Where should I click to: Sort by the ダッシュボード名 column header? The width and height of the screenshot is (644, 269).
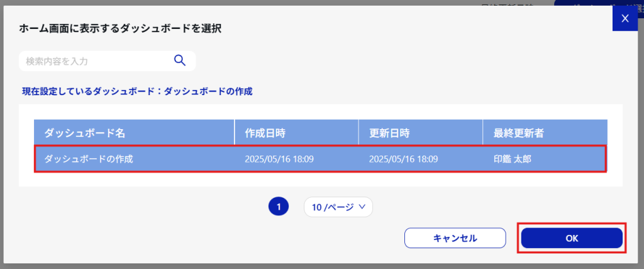click(134, 132)
